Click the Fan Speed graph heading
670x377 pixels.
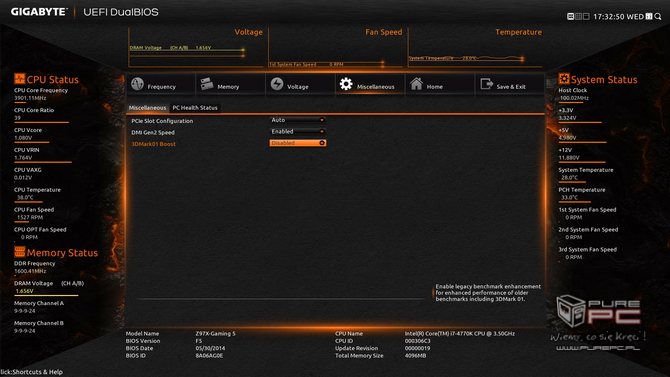384,32
